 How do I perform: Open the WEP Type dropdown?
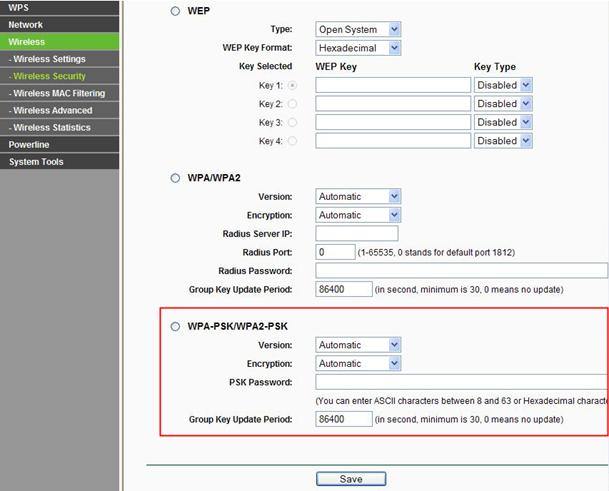358,30
